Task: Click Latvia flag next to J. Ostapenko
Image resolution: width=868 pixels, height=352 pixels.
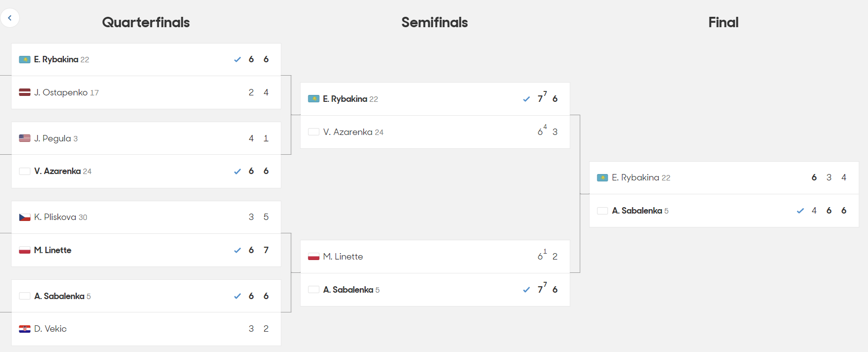Action: (25, 92)
